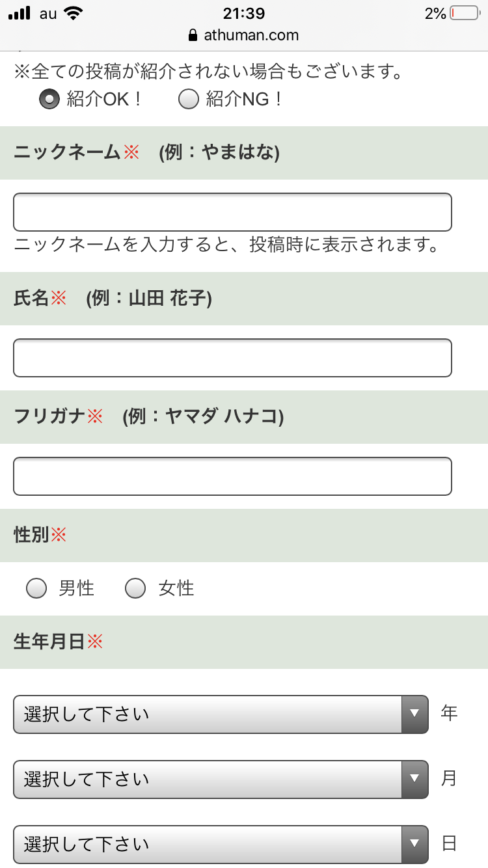Tap the athuman.com address bar

tap(251, 35)
